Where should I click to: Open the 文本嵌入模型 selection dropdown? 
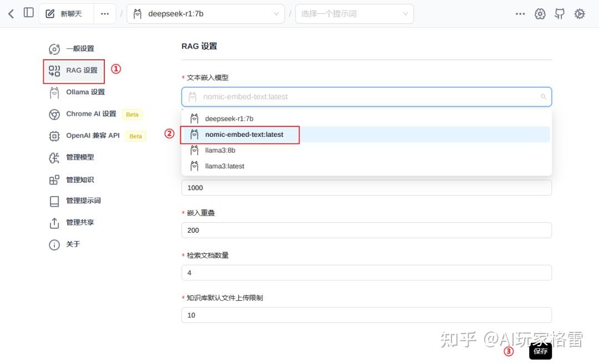pos(366,96)
